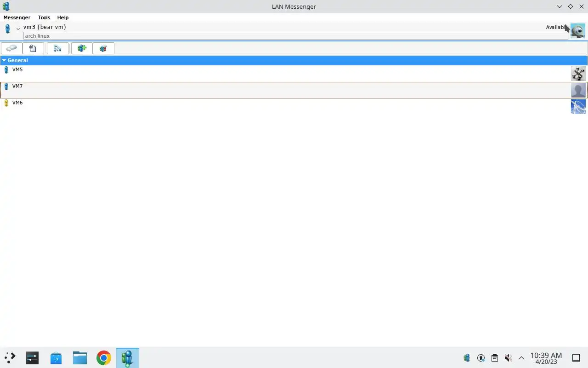Open the Tools menu
Image resolution: width=588 pixels, height=368 pixels.
click(44, 17)
